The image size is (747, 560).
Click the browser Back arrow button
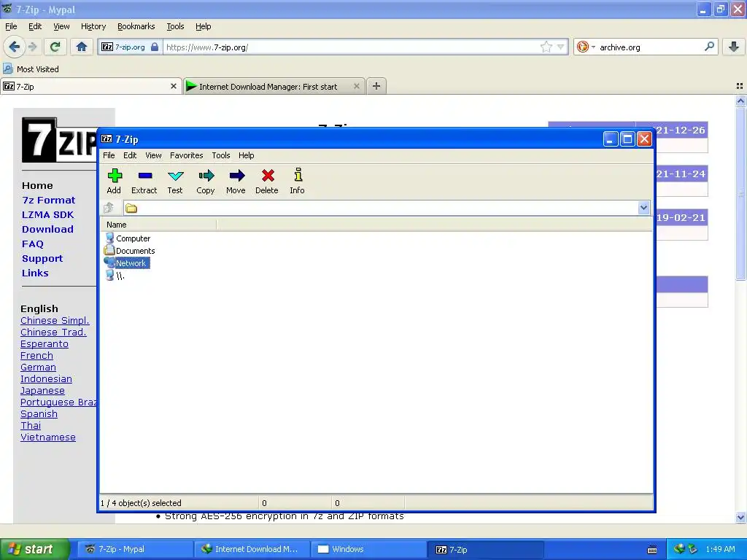click(14, 47)
